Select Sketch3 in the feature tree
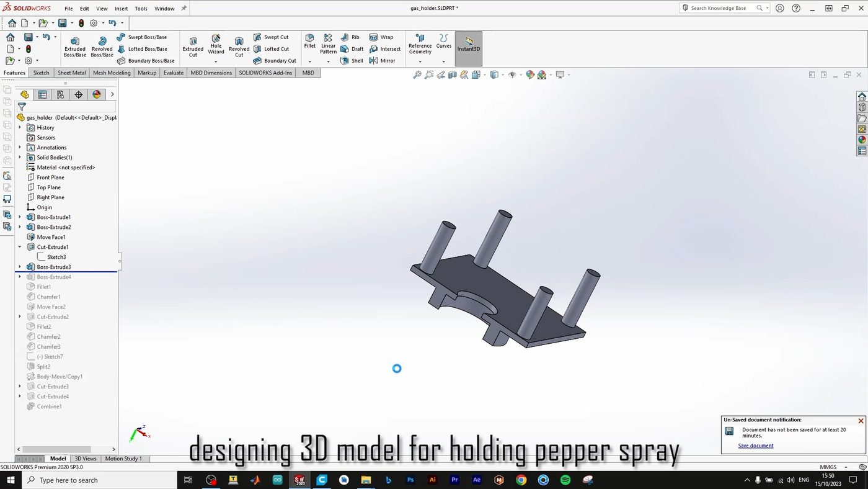The width and height of the screenshot is (868, 489). tap(56, 257)
